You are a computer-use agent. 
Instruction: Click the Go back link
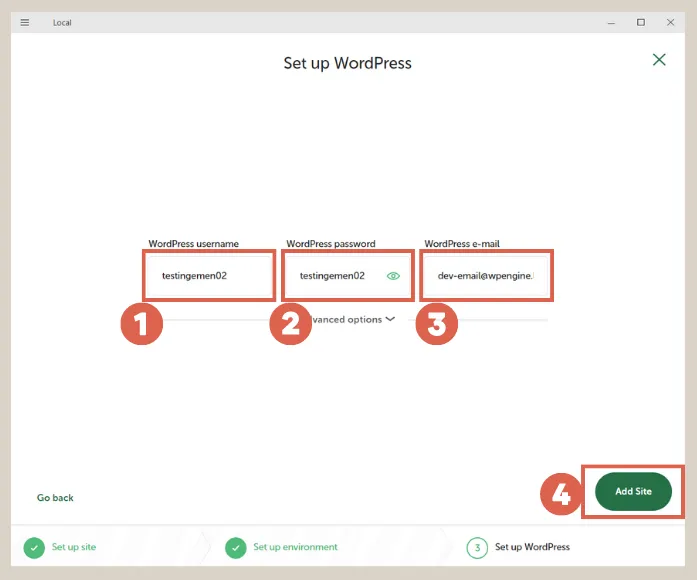55,498
